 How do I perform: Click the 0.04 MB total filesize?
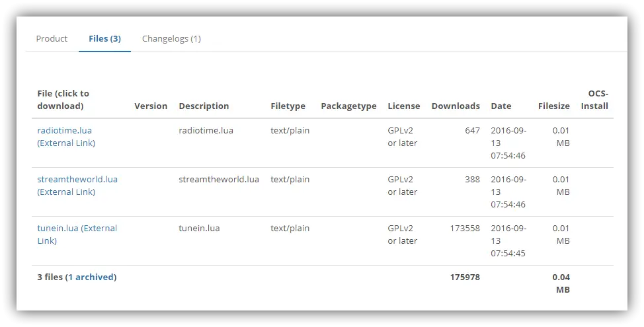pyautogui.click(x=561, y=283)
